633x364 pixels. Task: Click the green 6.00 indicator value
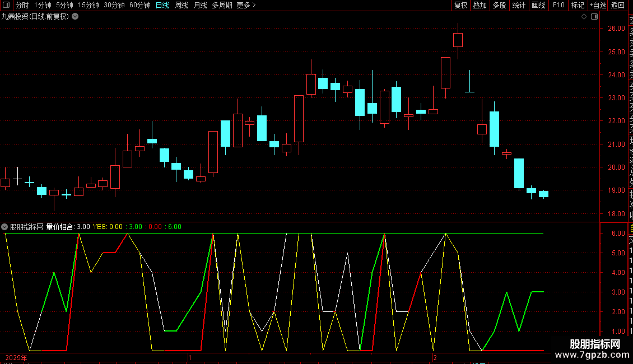(x=174, y=227)
